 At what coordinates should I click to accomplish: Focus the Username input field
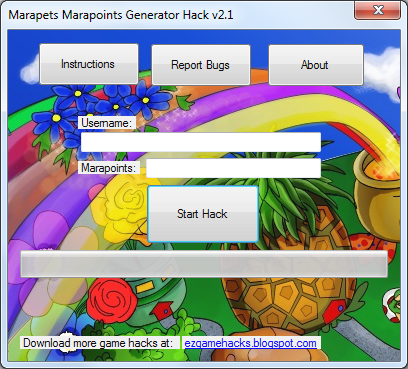(x=201, y=142)
